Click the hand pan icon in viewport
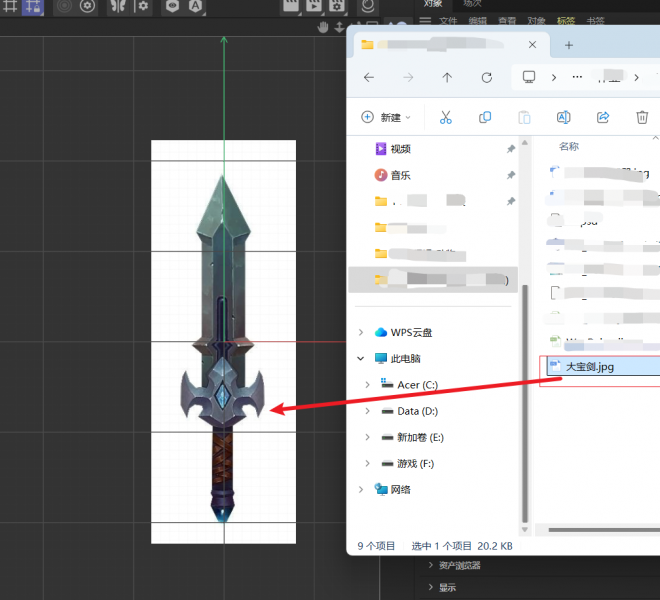The image size is (660, 600). [x=323, y=27]
